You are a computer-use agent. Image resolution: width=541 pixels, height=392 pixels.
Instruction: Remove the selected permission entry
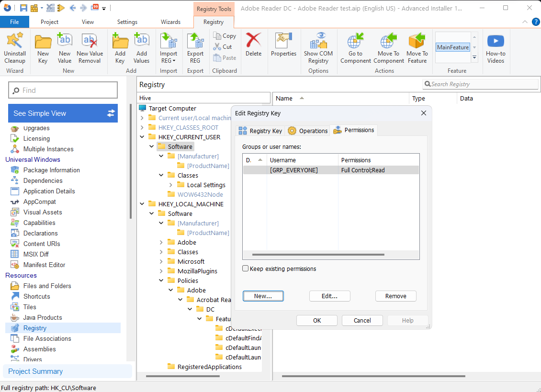(396, 296)
